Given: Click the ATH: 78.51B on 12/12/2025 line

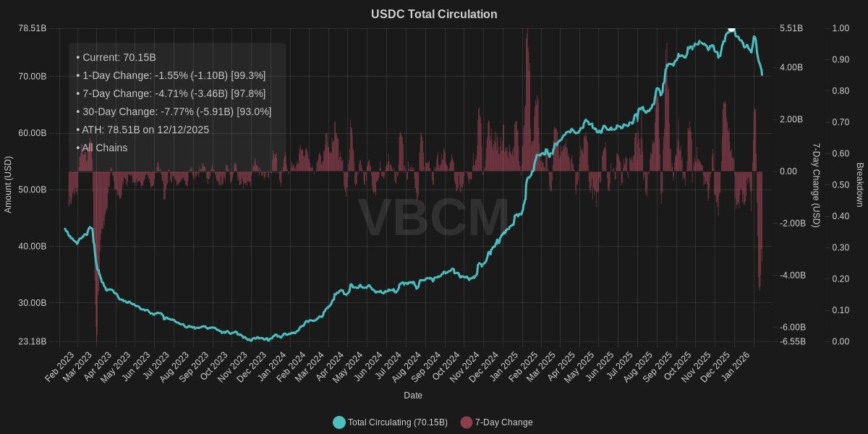Looking at the screenshot, I should [142, 129].
